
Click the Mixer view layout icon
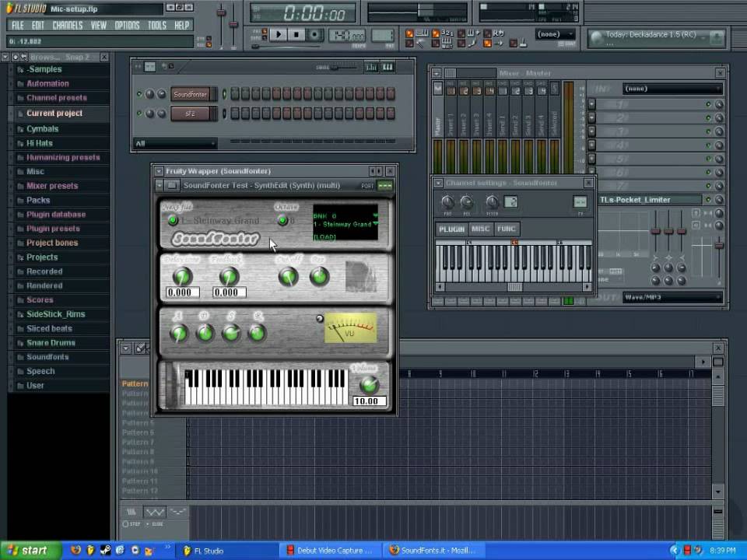[x=451, y=73]
